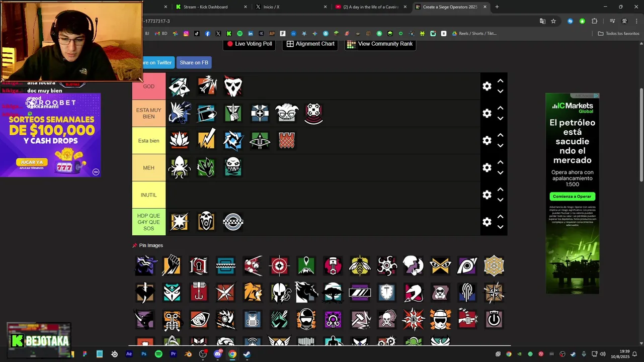Select Ela's grinning mask icon in MEH tier

[233, 167]
